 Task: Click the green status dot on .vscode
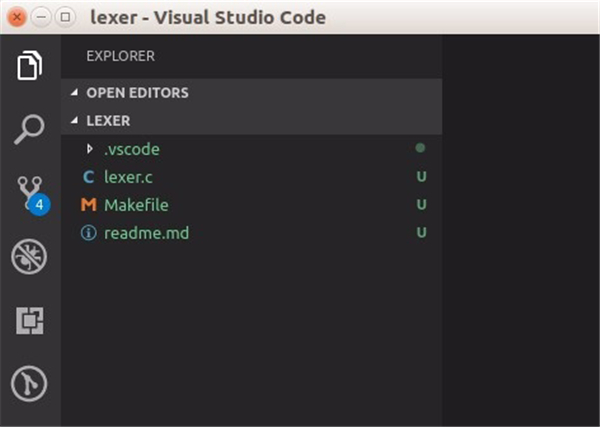(420, 148)
